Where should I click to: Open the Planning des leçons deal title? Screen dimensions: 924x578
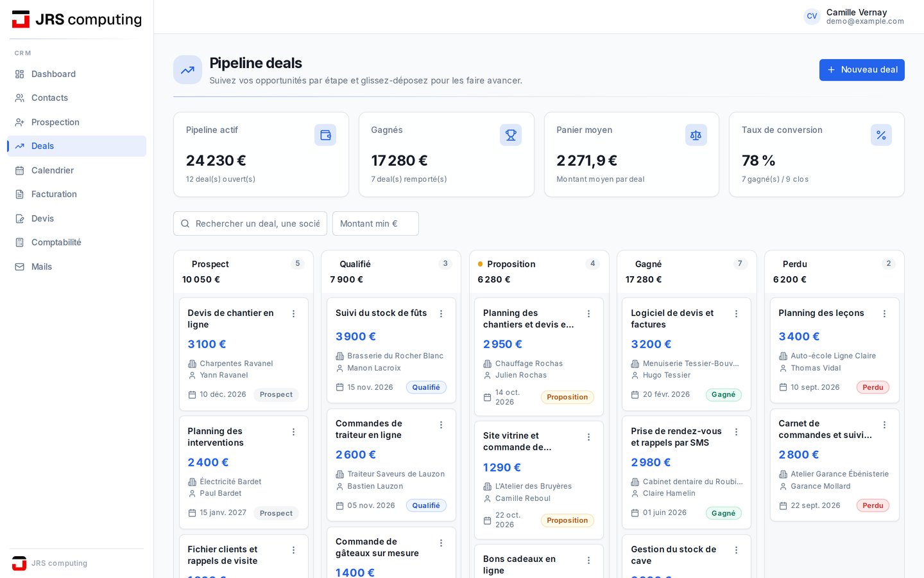click(x=821, y=313)
